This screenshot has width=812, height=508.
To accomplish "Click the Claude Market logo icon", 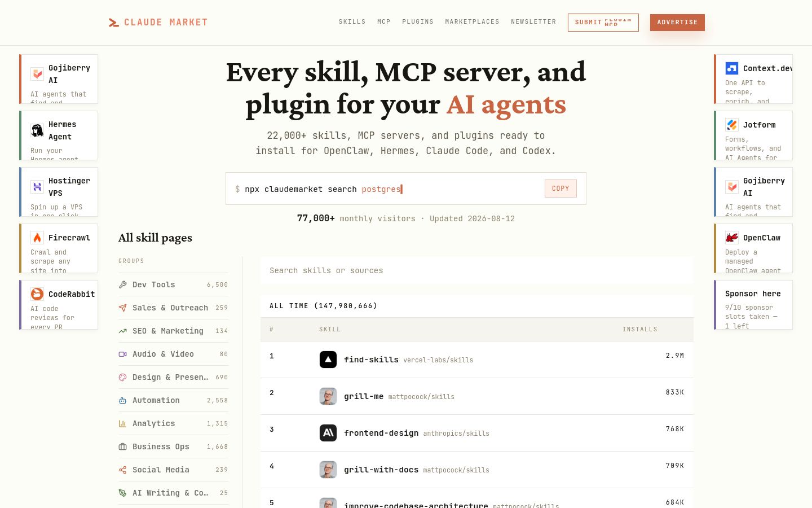I will [x=113, y=23].
